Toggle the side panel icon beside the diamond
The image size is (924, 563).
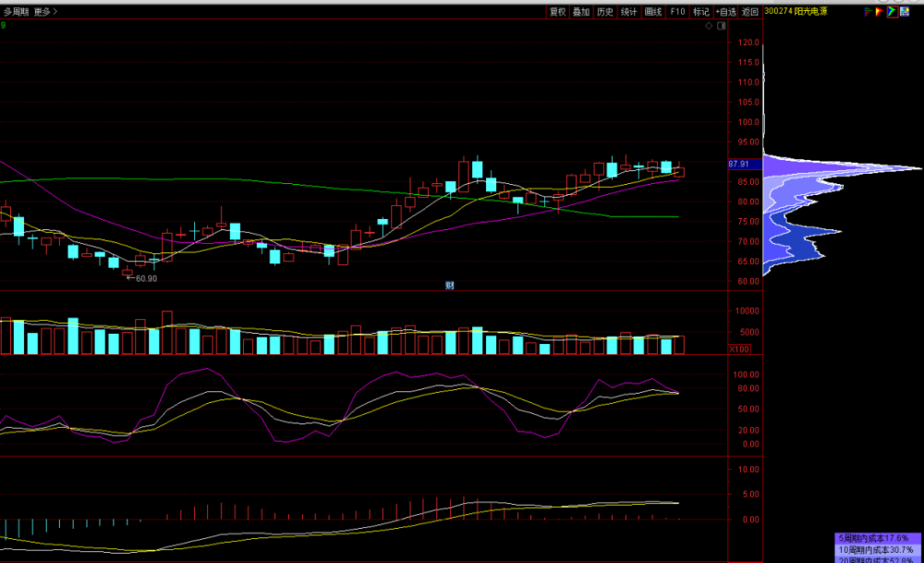tap(721, 28)
